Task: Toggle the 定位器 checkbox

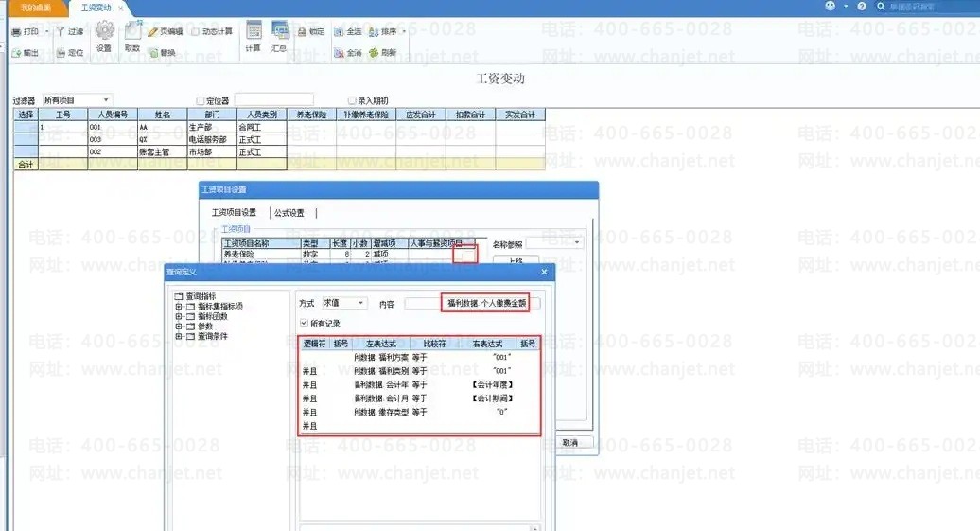Action: tap(201, 100)
